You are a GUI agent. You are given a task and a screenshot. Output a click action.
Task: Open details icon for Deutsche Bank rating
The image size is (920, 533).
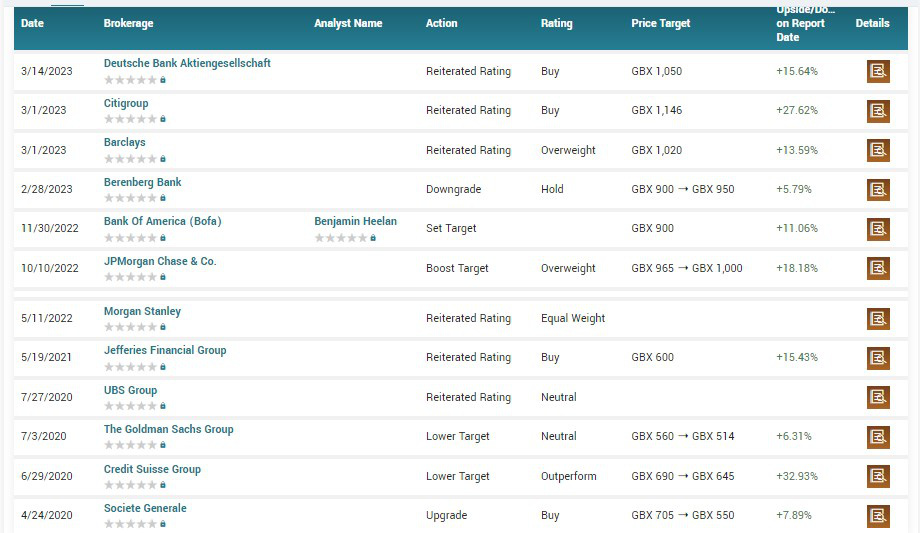coord(877,72)
